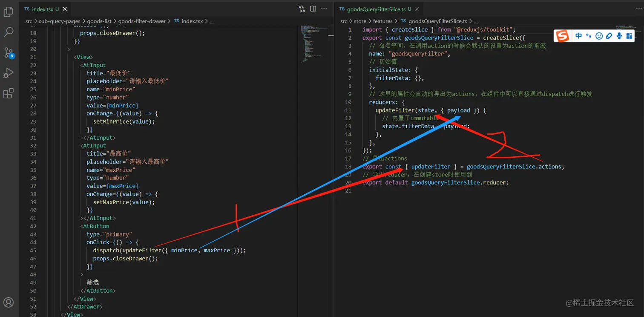Click line number 11 in right editor
Image resolution: width=644 pixels, height=317 pixels.
[x=348, y=110]
